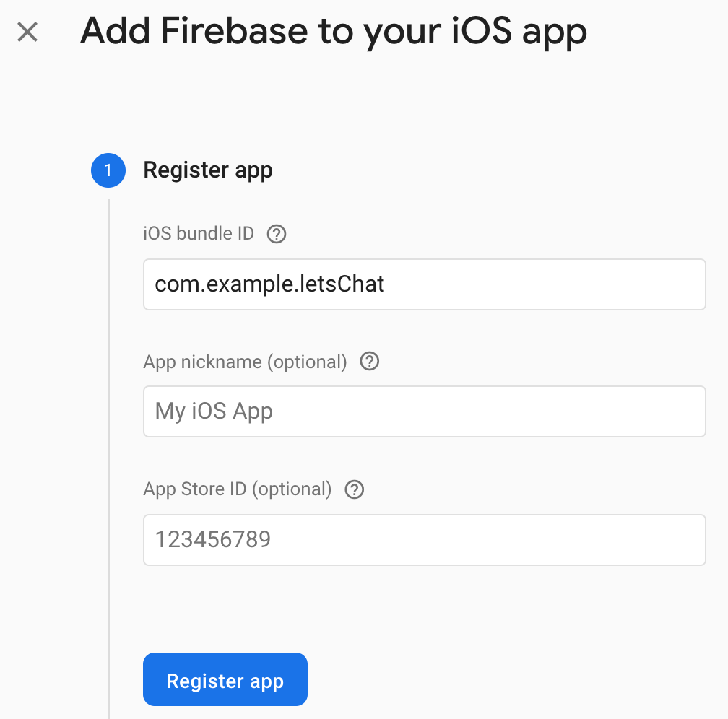Click the App nickname (optional) label
Viewport: 728px width, 719px height.
245,362
